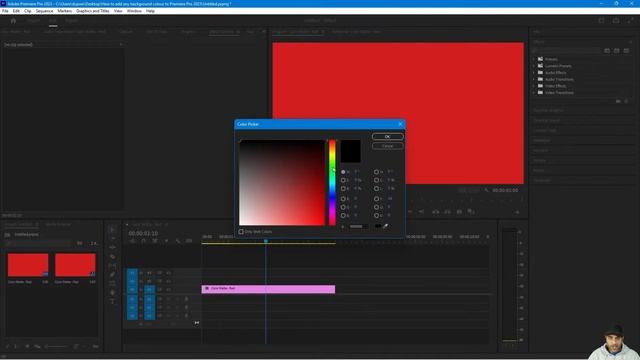Expand the Audio Transitions folder
The height and width of the screenshot is (360, 640).
pyautogui.click(x=533, y=79)
